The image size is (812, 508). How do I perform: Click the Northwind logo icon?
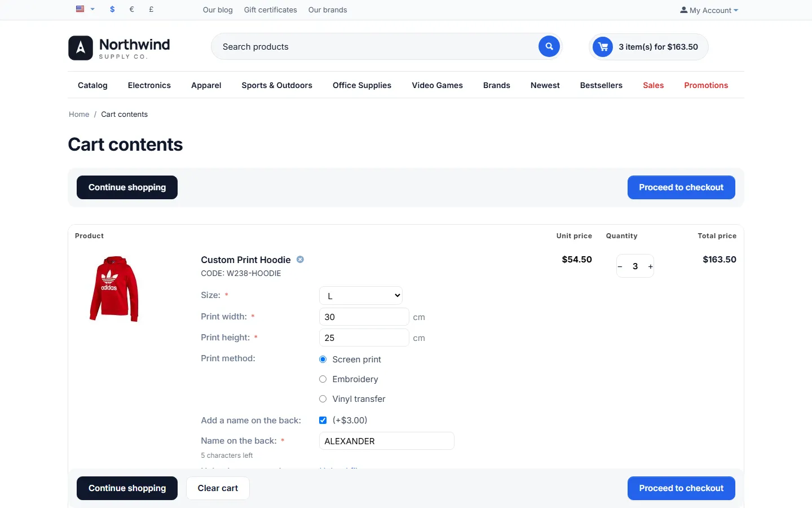81,48
